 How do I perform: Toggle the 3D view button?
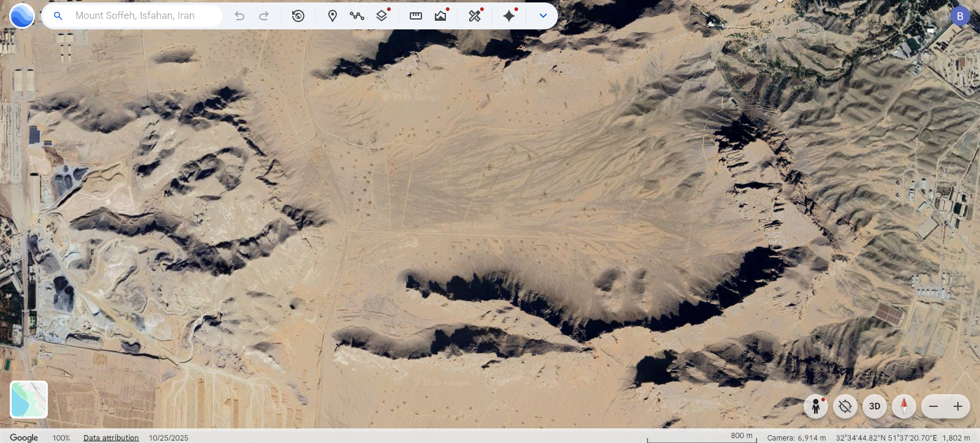click(x=875, y=406)
